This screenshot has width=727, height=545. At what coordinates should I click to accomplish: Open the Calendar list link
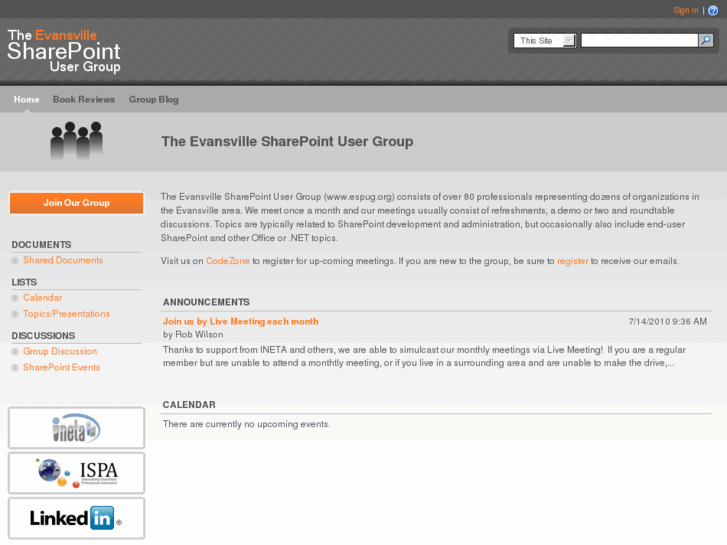point(43,298)
